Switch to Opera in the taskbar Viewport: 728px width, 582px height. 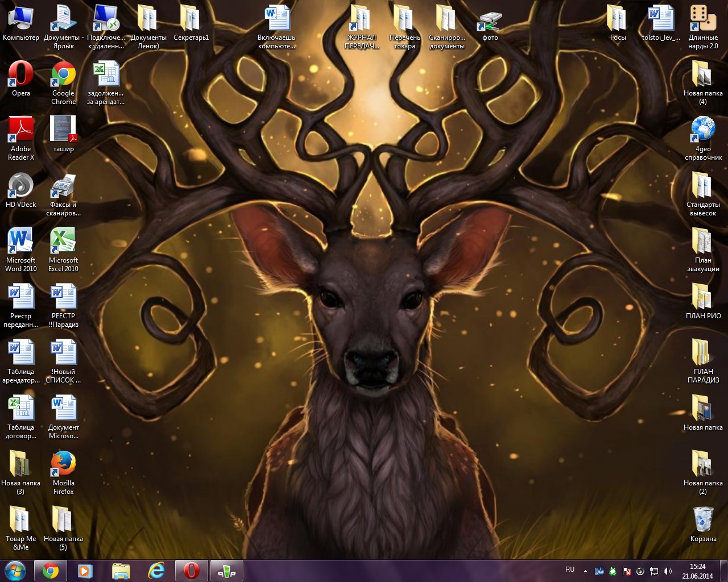[x=191, y=571]
